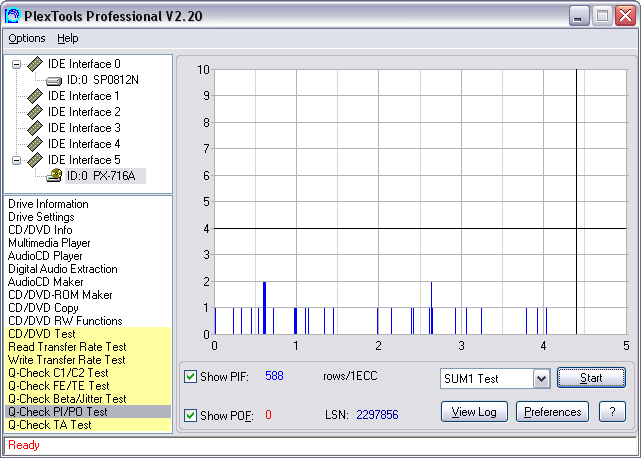
Task: Select IDE Interface 2 label
Action: click(84, 112)
